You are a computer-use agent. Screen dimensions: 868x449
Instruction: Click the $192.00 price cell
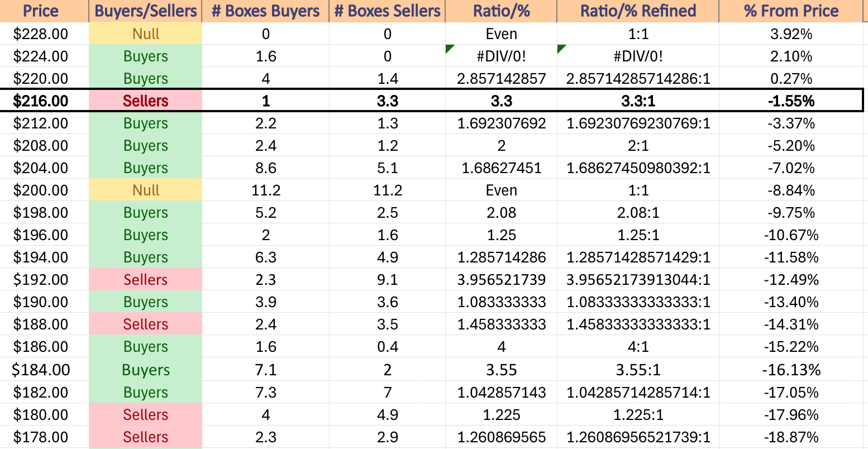pyautogui.click(x=44, y=280)
